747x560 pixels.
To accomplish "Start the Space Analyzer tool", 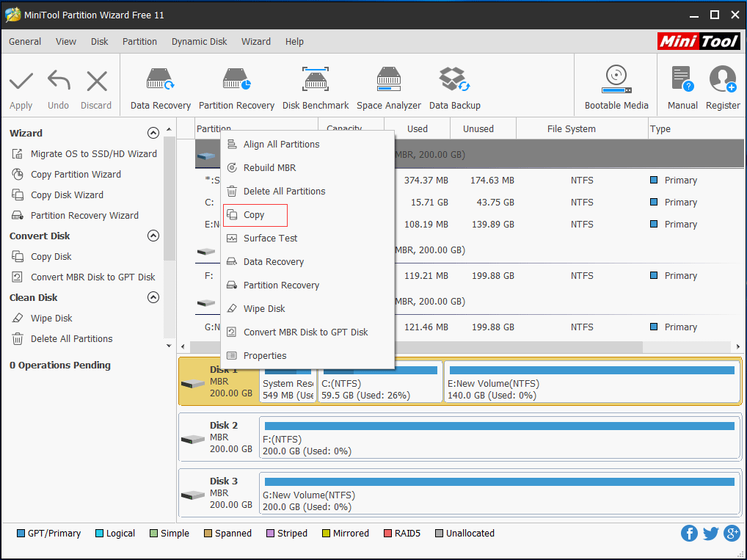I will [389, 88].
